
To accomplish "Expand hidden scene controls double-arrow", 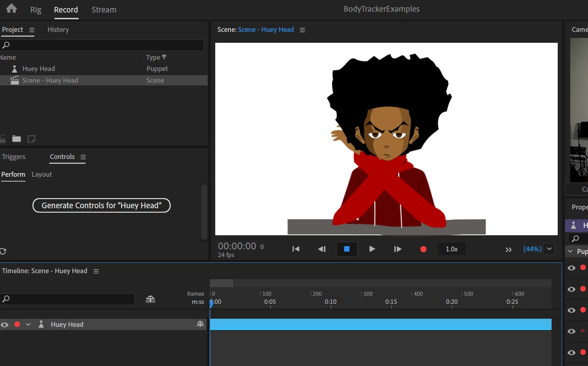I will [508, 250].
